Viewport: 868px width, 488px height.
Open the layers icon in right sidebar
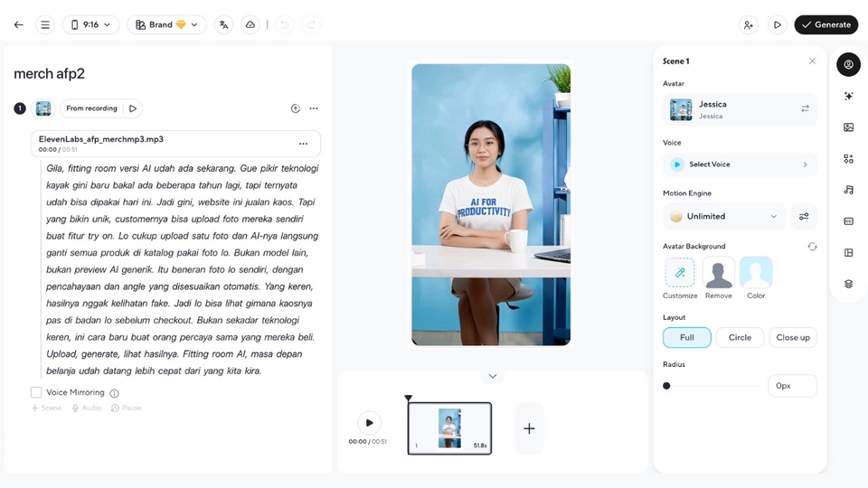coord(848,284)
